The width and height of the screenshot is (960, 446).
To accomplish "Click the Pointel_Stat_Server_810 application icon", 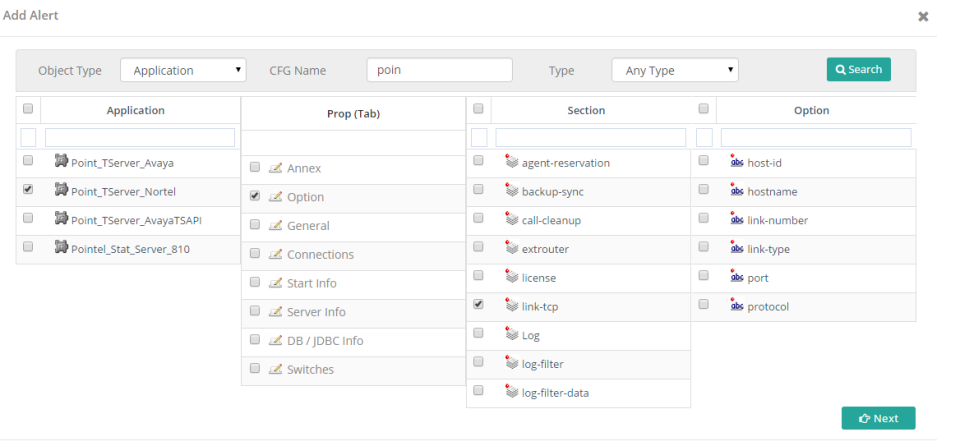I will 61,246.
